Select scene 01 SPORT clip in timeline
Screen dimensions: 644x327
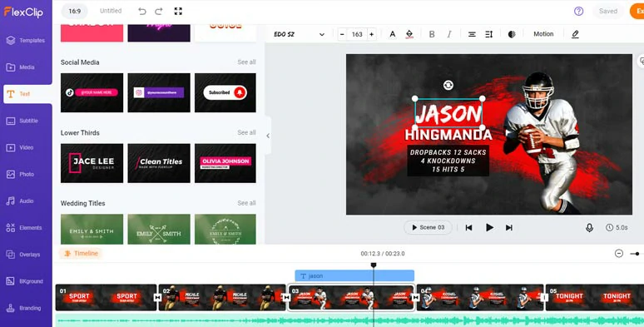click(106, 298)
